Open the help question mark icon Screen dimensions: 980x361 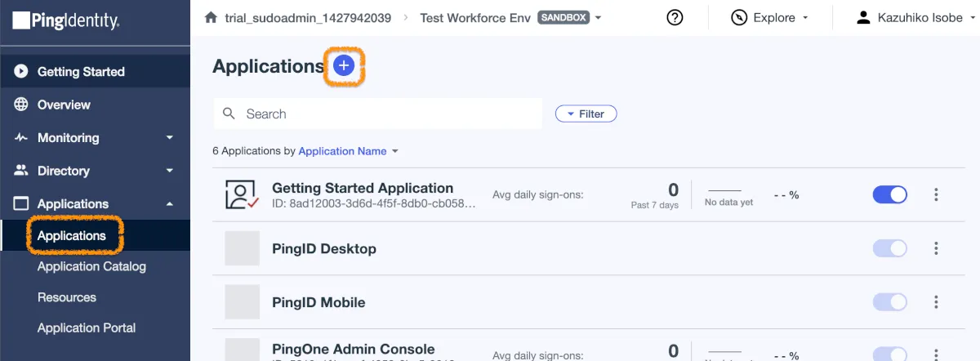pyautogui.click(x=675, y=17)
